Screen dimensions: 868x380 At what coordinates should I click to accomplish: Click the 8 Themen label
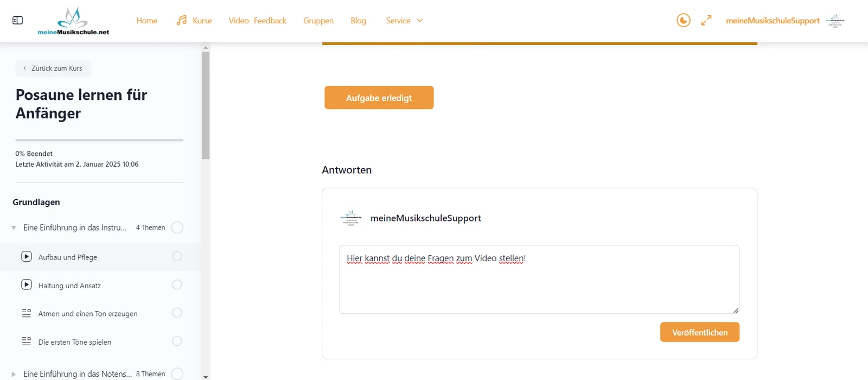[150, 374]
